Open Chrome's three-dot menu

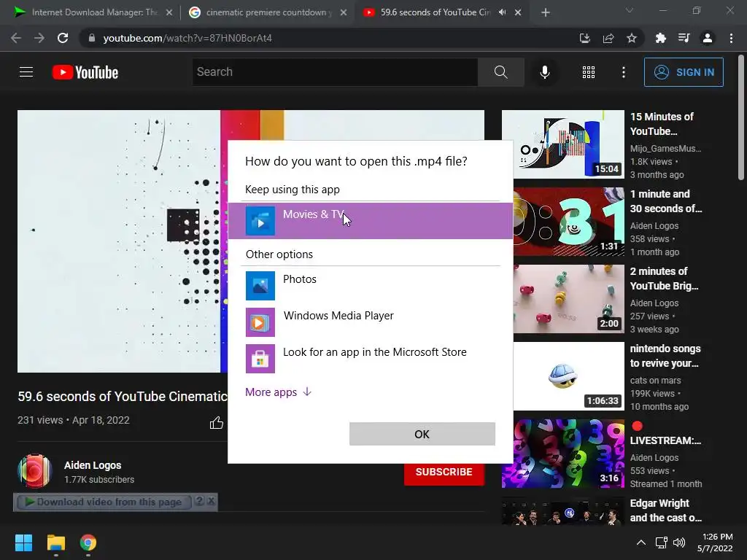click(x=731, y=38)
